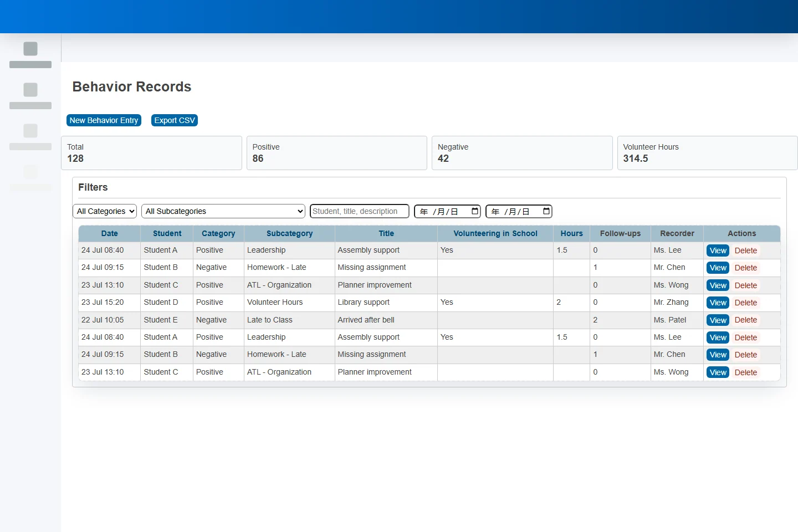Select the Positive 86 summary card
Screen dimensions: 798x532
pyautogui.click(x=337, y=153)
